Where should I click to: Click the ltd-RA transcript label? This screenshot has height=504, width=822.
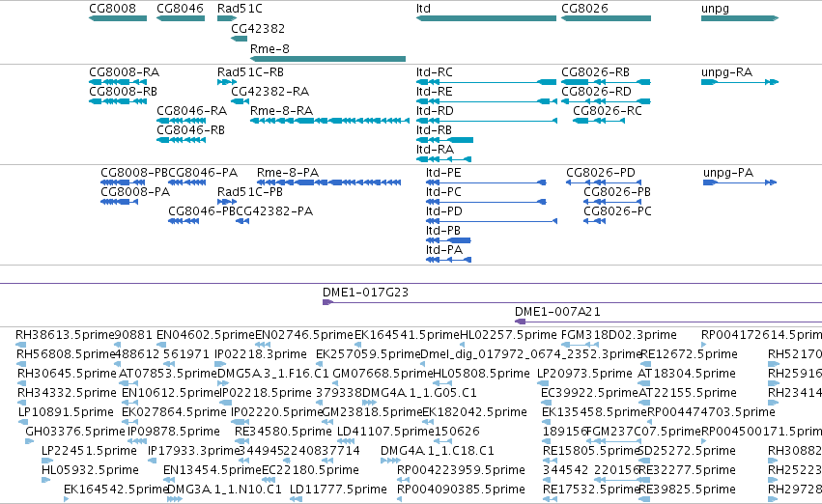[x=435, y=150]
